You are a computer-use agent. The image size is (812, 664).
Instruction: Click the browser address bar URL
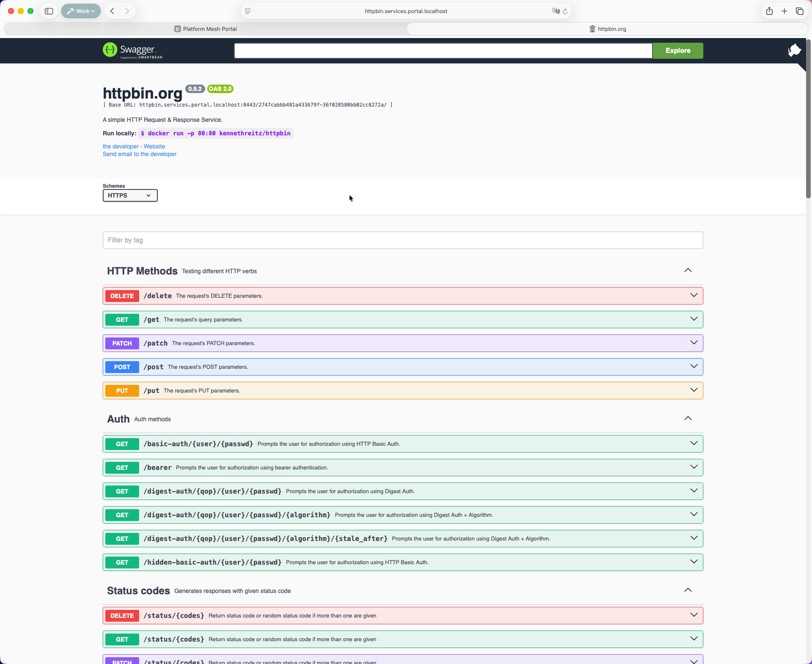coord(406,11)
